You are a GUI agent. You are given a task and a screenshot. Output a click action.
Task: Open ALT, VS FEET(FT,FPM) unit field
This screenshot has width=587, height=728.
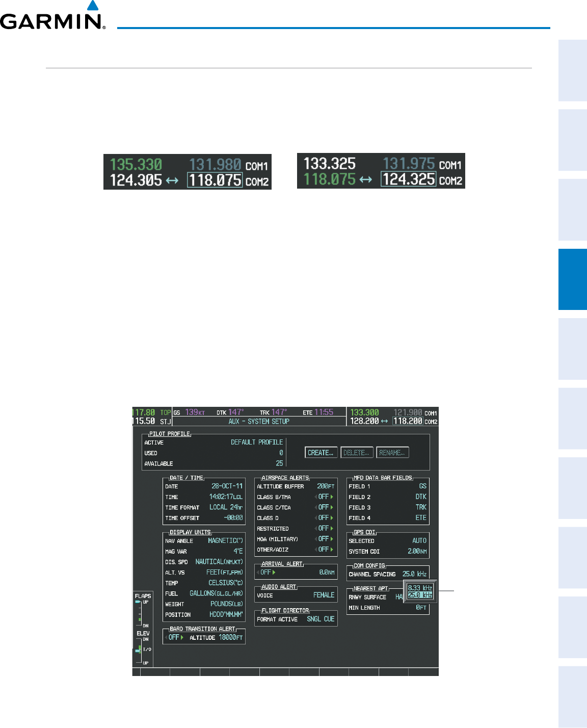pyautogui.click(x=225, y=572)
